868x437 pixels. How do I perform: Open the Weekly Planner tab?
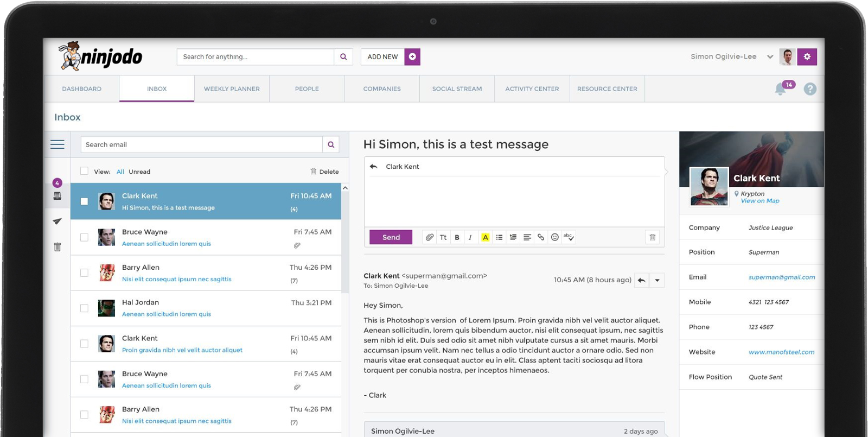coord(232,89)
